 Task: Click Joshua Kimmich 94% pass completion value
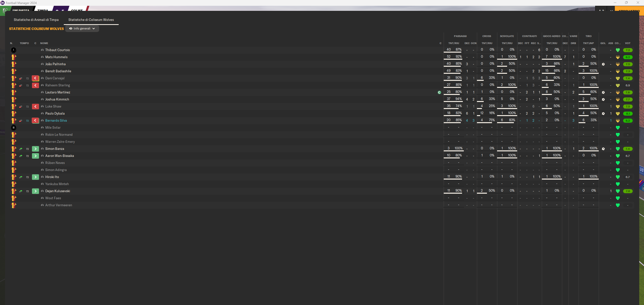tap(459, 99)
